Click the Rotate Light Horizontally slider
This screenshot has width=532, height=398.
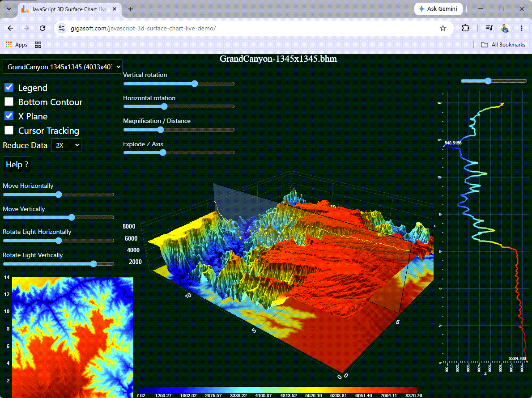[58, 241]
